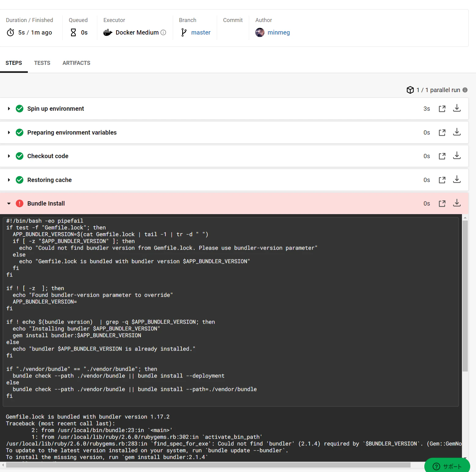Click the Restoring cache step title
The width and height of the screenshot is (476, 472).
(x=50, y=180)
